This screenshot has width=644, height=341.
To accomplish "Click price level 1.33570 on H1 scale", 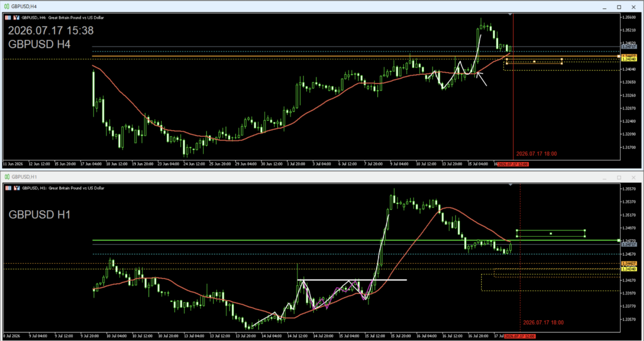I will (629, 319).
